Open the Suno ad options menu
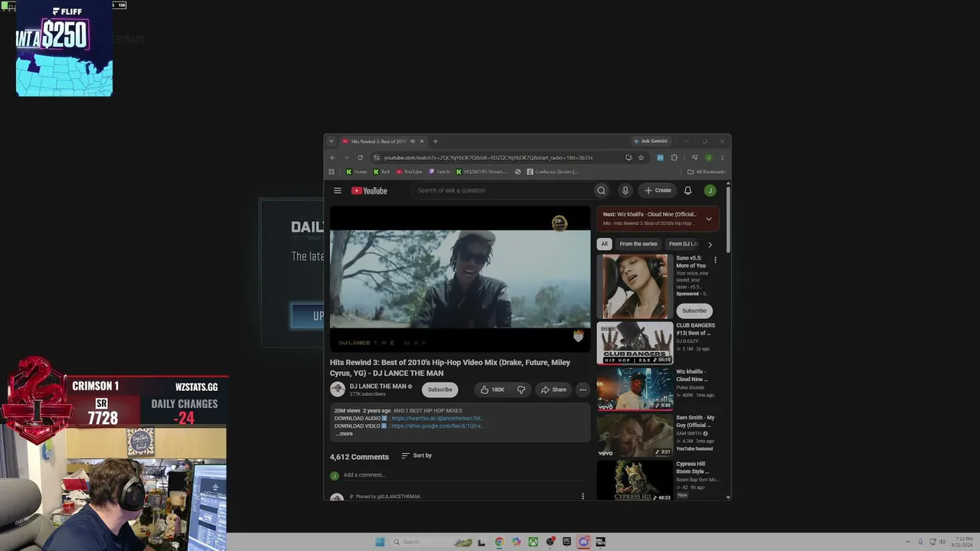The width and height of the screenshot is (980, 551). [x=715, y=260]
